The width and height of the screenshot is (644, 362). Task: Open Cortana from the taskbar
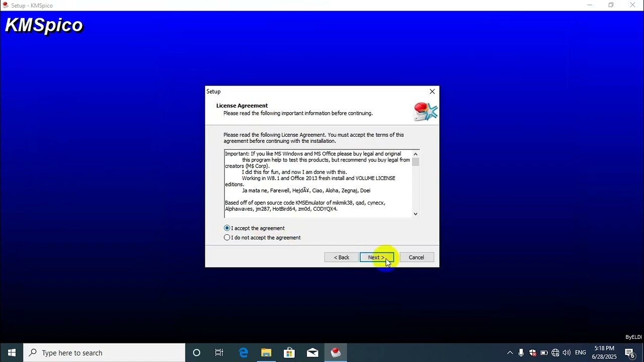click(x=197, y=353)
